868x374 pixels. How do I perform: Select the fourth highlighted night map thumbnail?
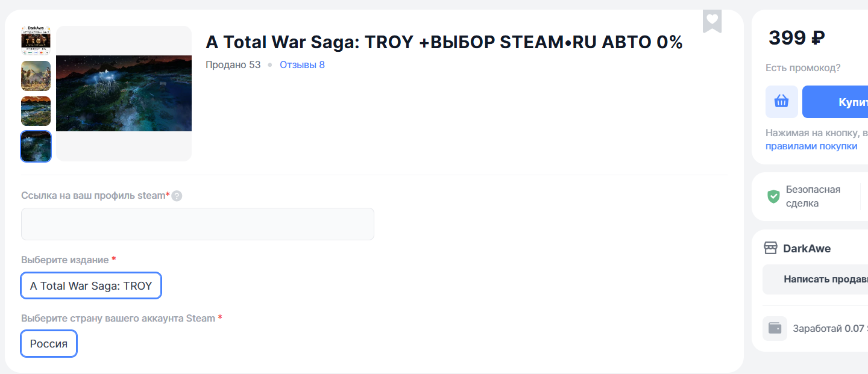[x=36, y=146]
